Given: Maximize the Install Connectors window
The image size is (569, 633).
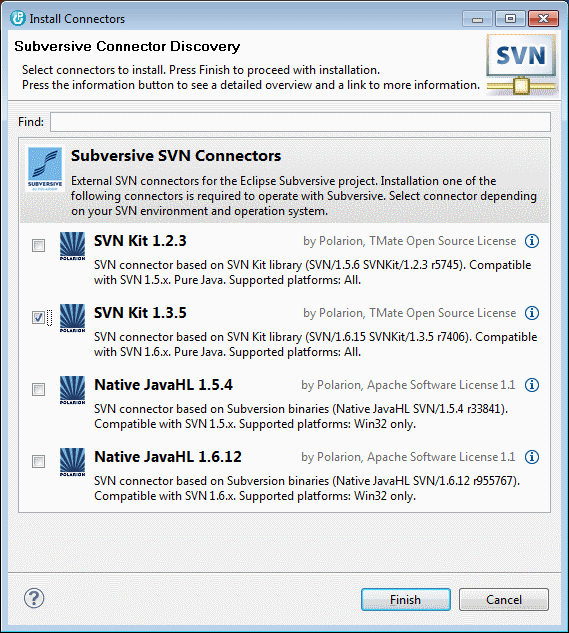Looking at the screenshot, I should click(510, 19).
